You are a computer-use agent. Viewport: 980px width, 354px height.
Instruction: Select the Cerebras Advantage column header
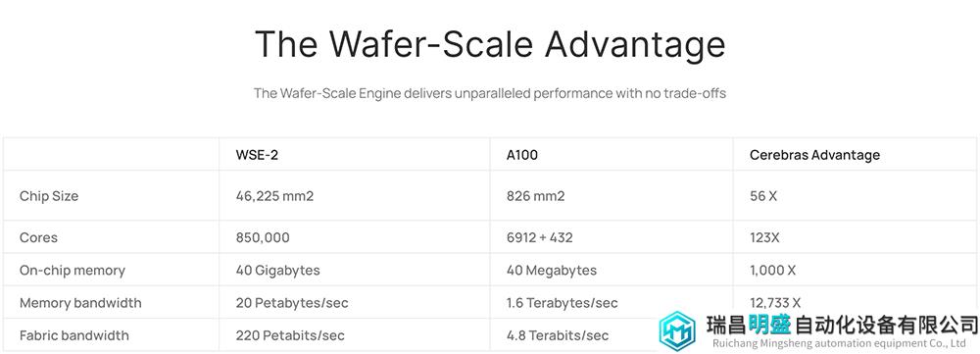tap(814, 155)
